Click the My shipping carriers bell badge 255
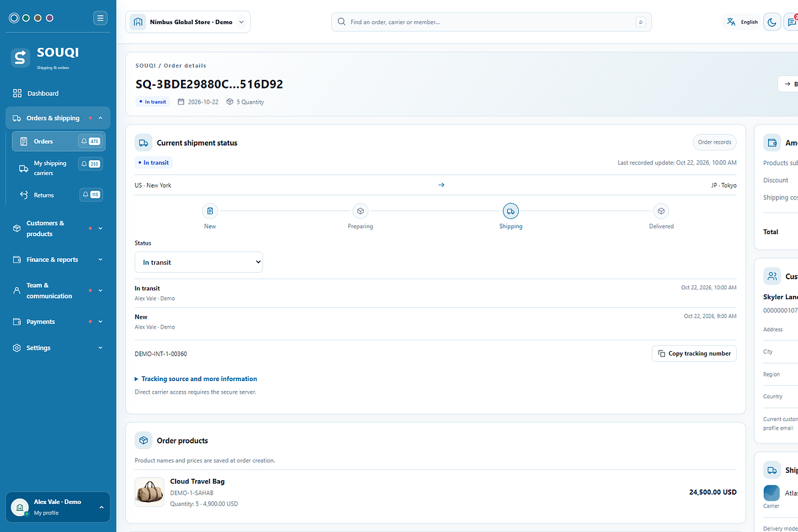 [90, 164]
